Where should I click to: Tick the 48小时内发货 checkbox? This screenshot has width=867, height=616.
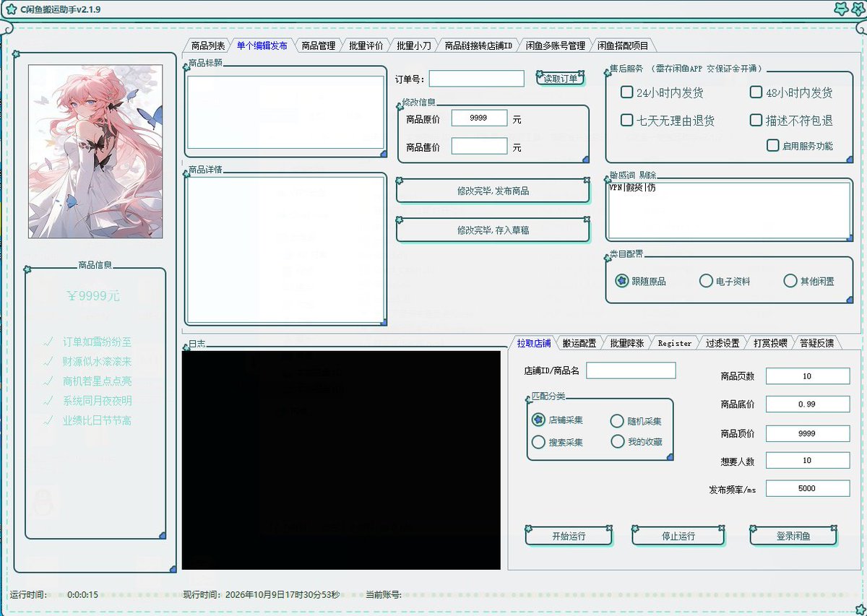click(x=756, y=92)
